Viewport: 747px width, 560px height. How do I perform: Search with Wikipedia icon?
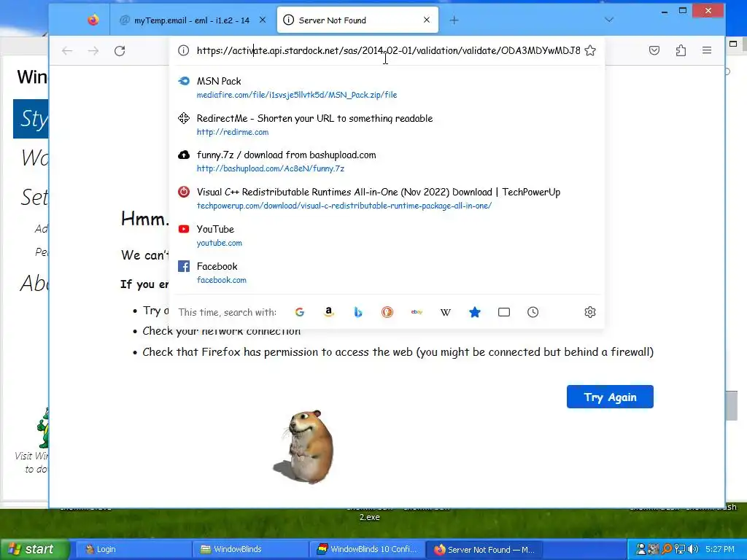coord(446,312)
